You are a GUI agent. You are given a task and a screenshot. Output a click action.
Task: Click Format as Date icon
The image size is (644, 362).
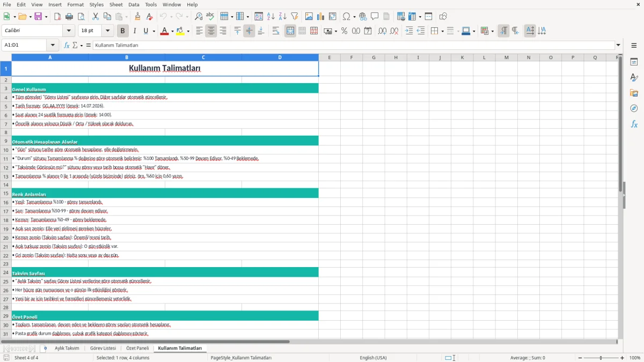click(368, 31)
